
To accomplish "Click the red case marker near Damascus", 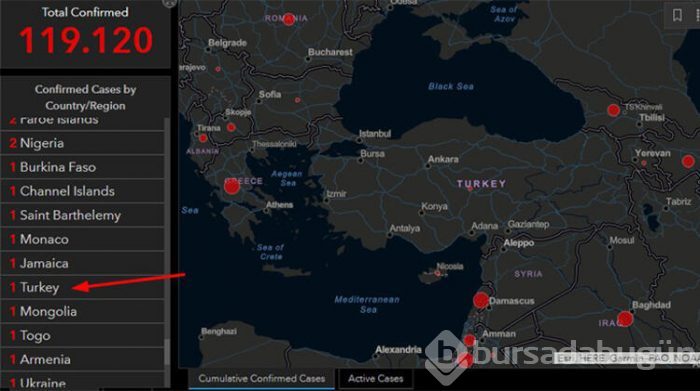I will point(481,300).
